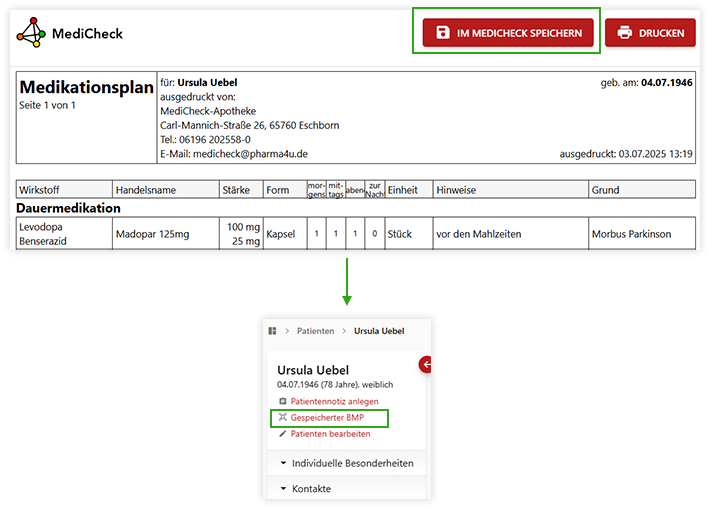Click the Dauermedikation section heading
711x513 pixels.
(x=70, y=208)
